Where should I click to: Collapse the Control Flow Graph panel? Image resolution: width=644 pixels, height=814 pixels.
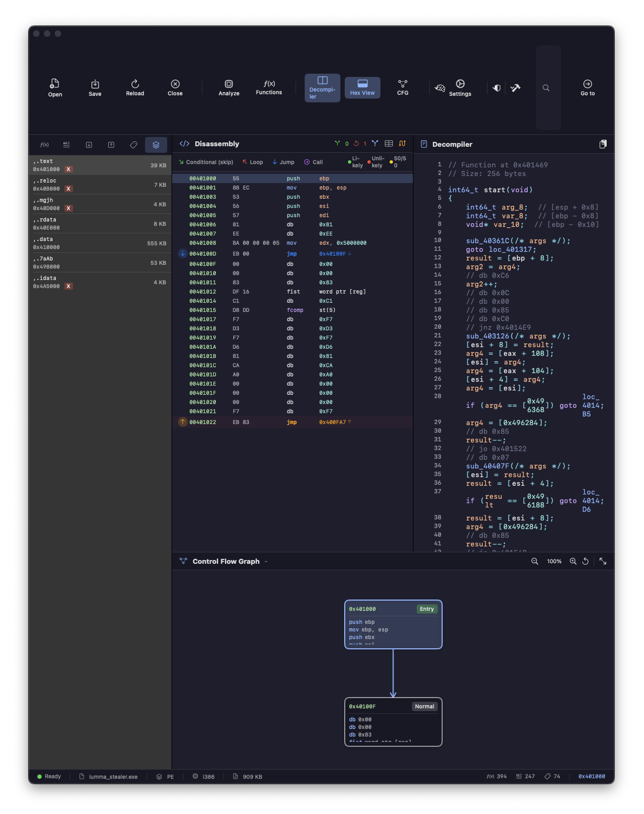(x=265, y=561)
